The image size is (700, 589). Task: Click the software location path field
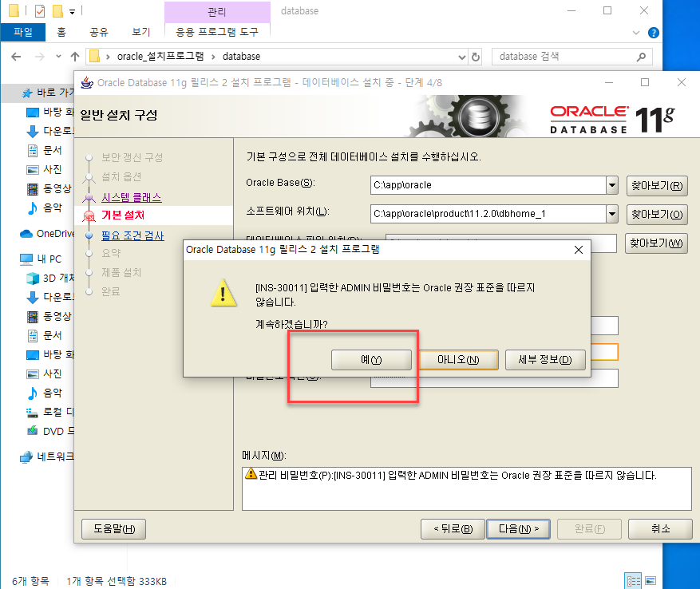[488, 214]
